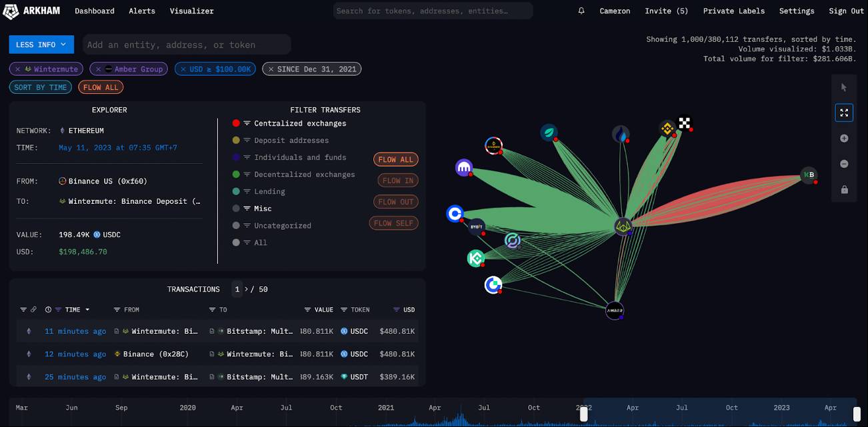This screenshot has width=868, height=427.
Task: Click the KB node on the right
Action: (809, 175)
